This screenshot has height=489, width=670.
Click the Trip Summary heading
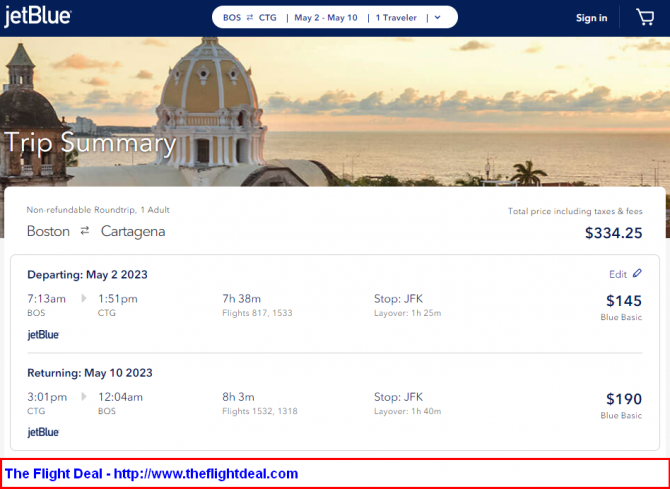(x=90, y=143)
